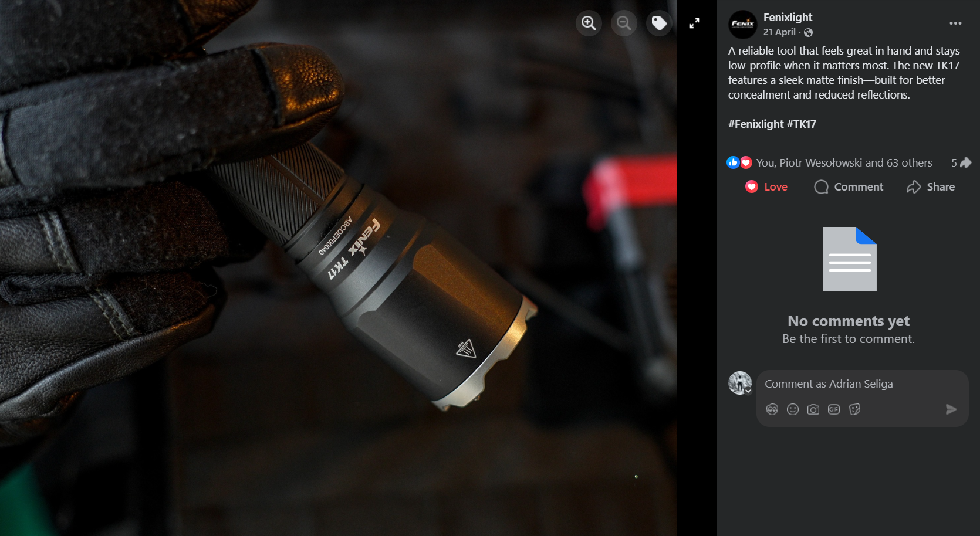
Task: Open the GIF picker in comment box
Action: (x=834, y=409)
